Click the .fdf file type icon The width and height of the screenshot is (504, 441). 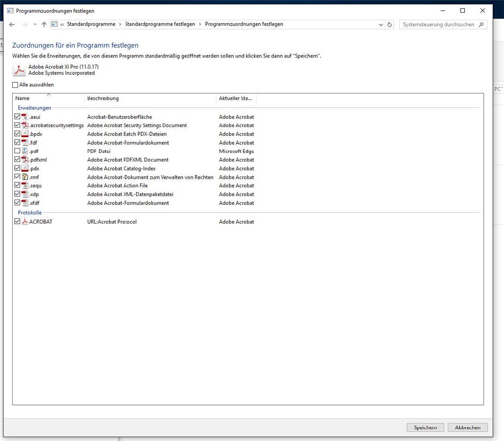[25, 142]
